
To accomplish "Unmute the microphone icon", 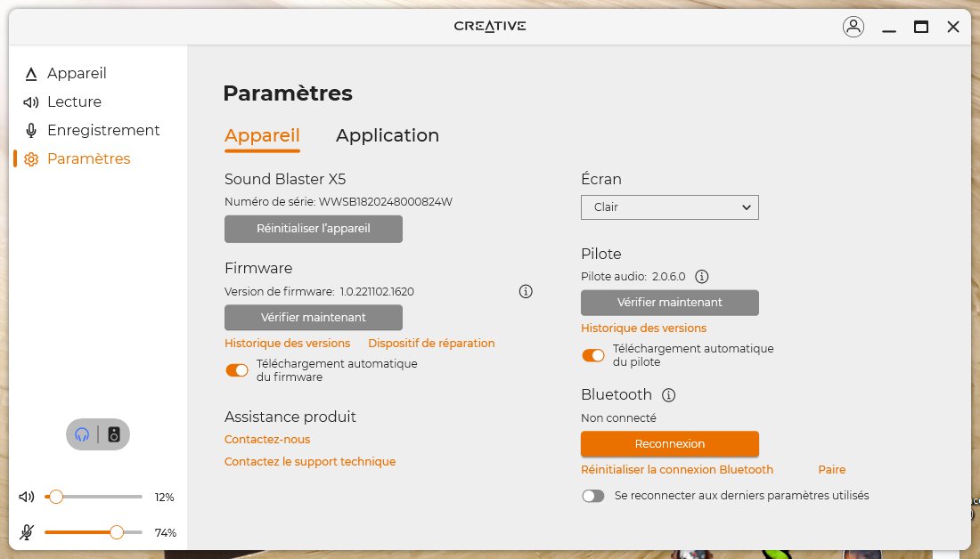I will click(27, 532).
